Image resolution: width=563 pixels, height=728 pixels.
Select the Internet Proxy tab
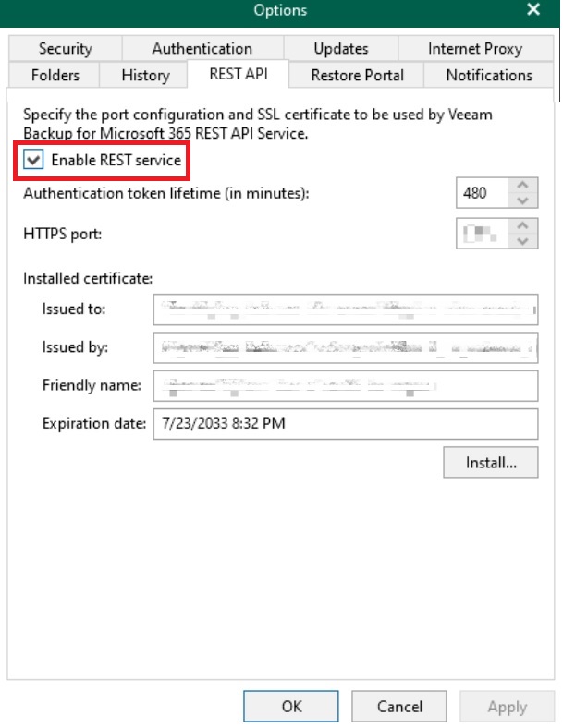click(476, 48)
